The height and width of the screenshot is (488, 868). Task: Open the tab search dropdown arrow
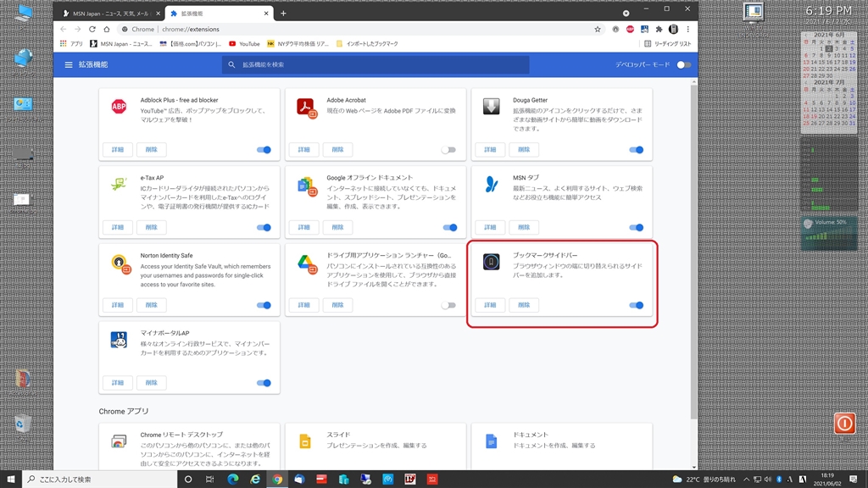click(x=626, y=14)
